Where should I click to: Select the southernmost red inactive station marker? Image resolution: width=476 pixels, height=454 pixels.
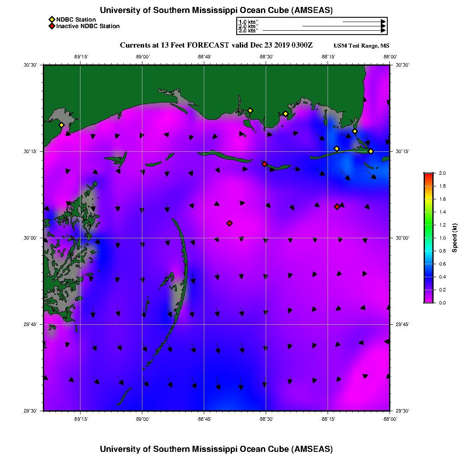(x=229, y=223)
